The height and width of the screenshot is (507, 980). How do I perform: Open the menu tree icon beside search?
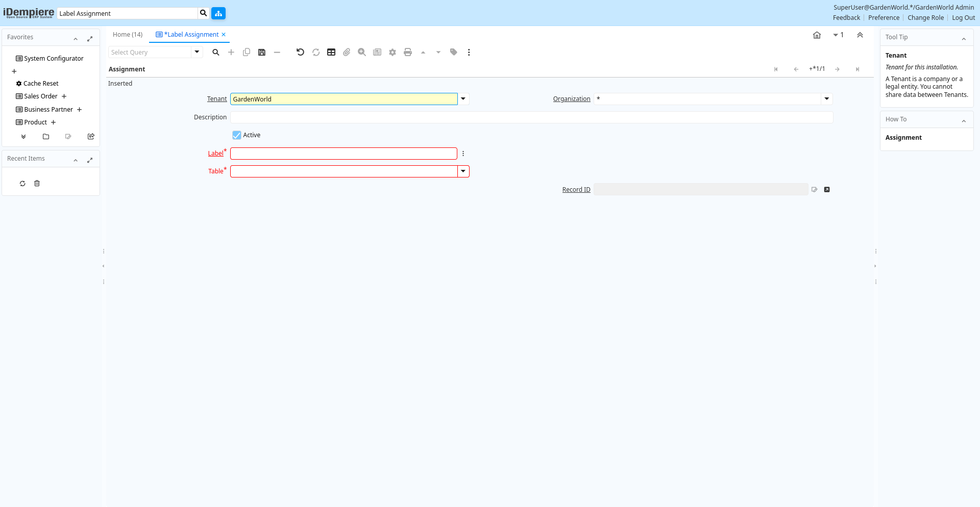[218, 13]
